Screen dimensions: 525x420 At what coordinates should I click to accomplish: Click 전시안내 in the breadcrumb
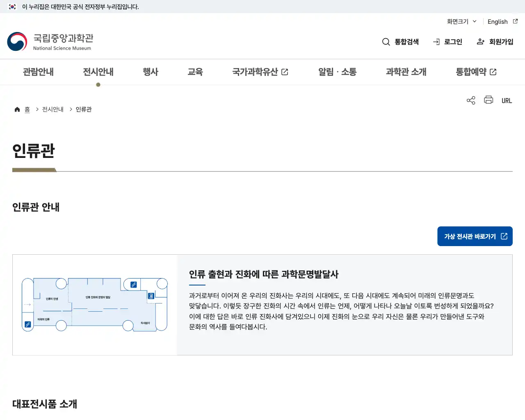(52, 109)
